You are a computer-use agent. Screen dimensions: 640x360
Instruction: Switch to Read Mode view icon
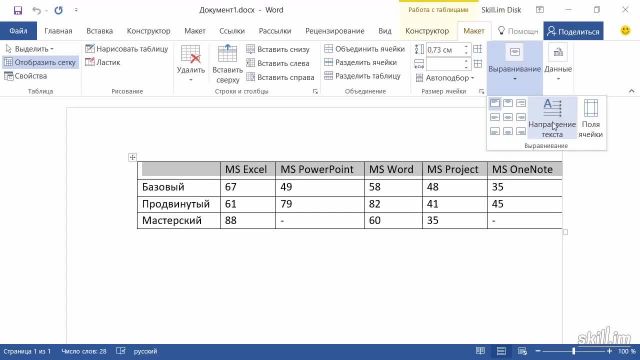click(x=480, y=351)
